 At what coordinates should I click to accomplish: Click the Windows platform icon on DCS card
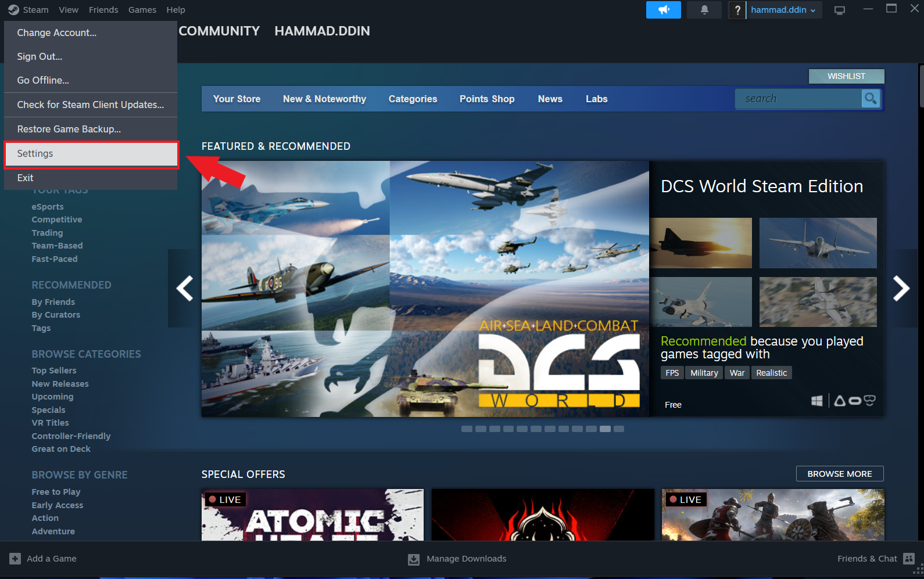(816, 401)
